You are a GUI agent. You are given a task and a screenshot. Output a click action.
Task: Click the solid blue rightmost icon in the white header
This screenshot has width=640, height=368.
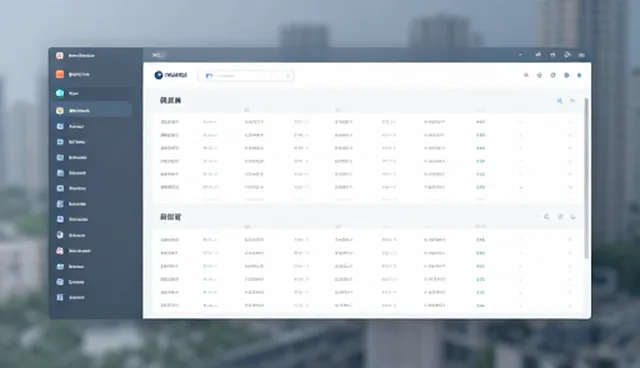click(x=579, y=75)
